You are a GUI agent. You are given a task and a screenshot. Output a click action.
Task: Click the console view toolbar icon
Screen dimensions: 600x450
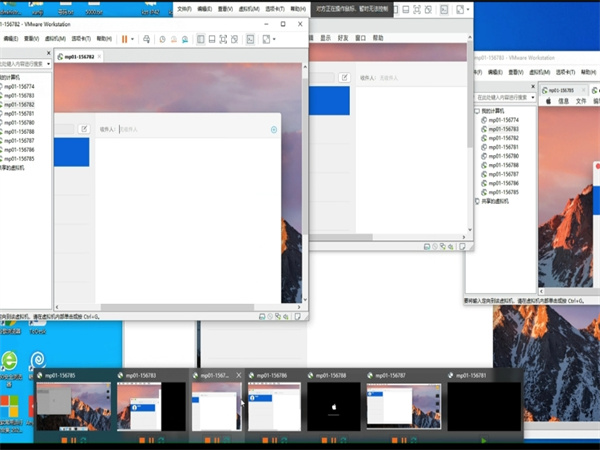[x=249, y=39]
